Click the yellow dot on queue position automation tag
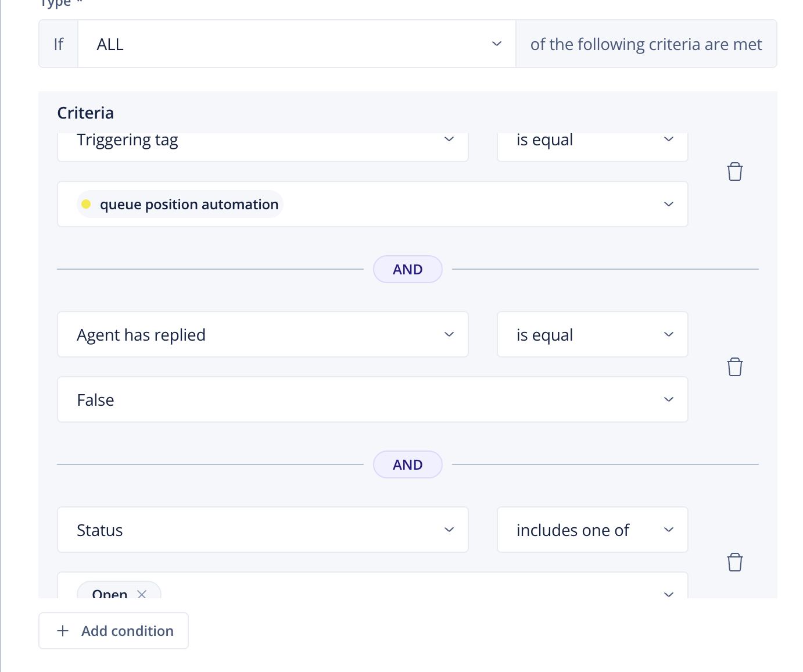The width and height of the screenshot is (803, 672). pyautogui.click(x=86, y=204)
